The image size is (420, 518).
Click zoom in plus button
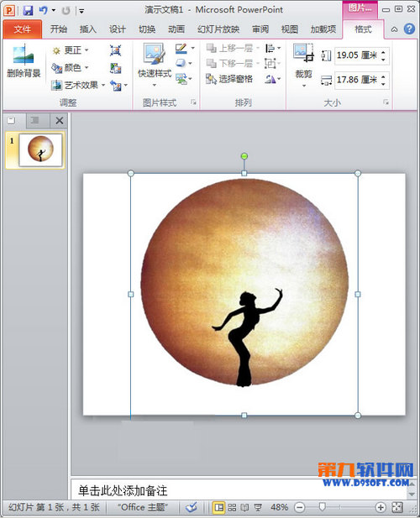coord(381,507)
